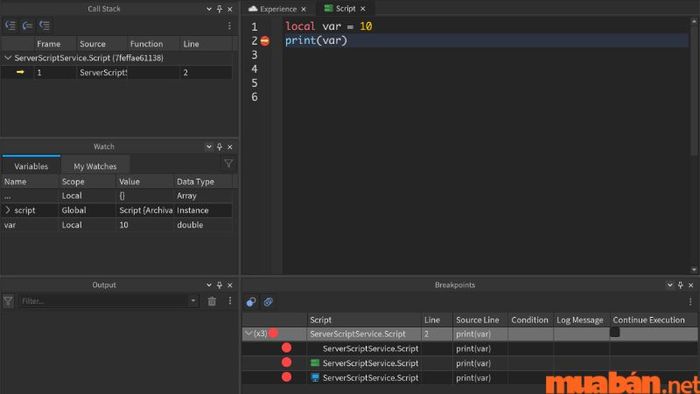Toggle red dot of first child breakpoint without script icon
Screen dimensions: 700x394
pos(287,348)
